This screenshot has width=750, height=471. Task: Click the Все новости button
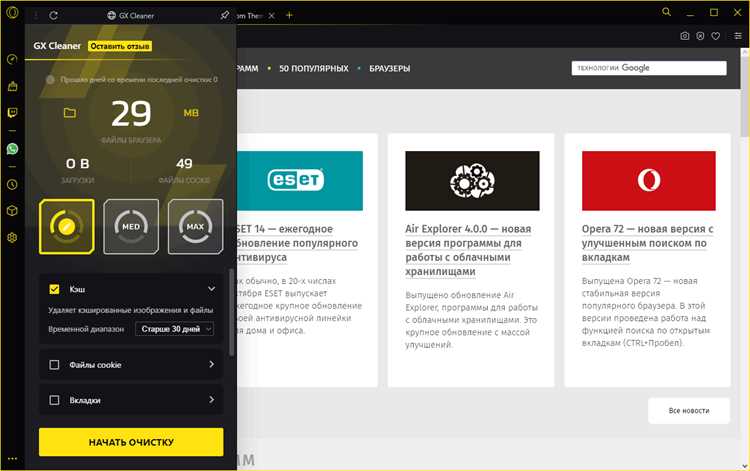(689, 410)
